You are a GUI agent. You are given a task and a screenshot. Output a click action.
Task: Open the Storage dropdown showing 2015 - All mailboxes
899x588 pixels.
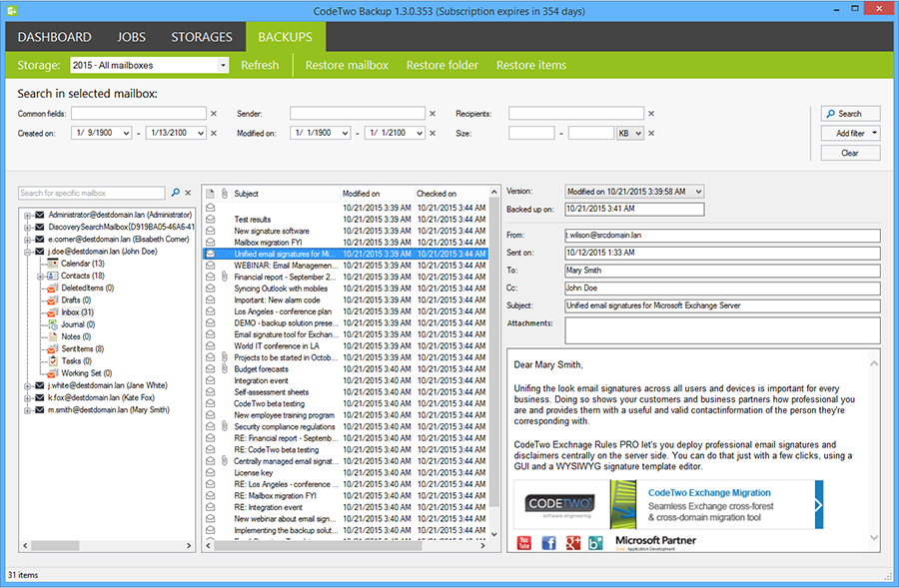223,65
